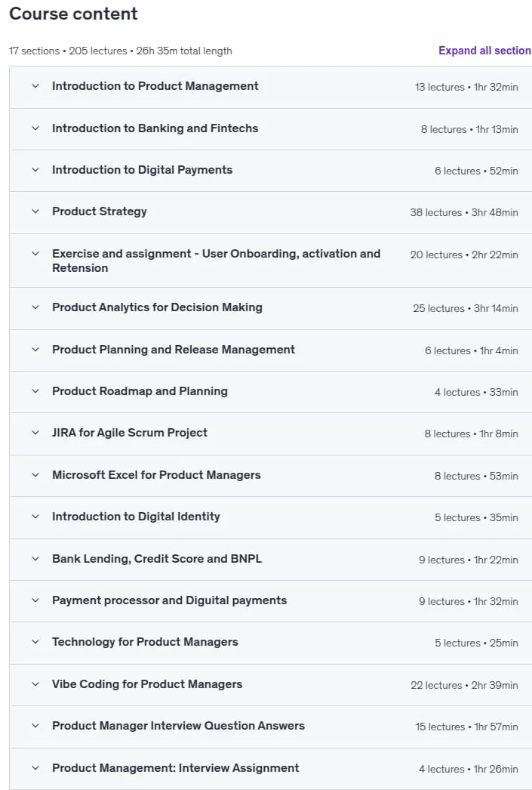Expand Introduction to Banking and Fintechs chevron
The height and width of the screenshot is (790, 532).
(35, 128)
